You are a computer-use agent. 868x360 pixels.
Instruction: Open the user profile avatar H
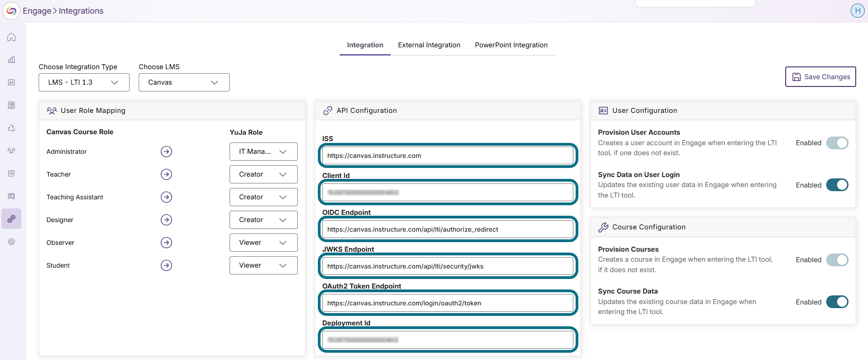coord(858,10)
